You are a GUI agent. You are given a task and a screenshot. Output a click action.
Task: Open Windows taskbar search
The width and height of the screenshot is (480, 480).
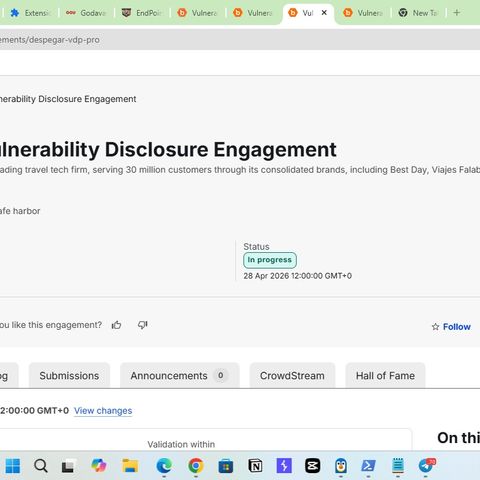[41, 466]
